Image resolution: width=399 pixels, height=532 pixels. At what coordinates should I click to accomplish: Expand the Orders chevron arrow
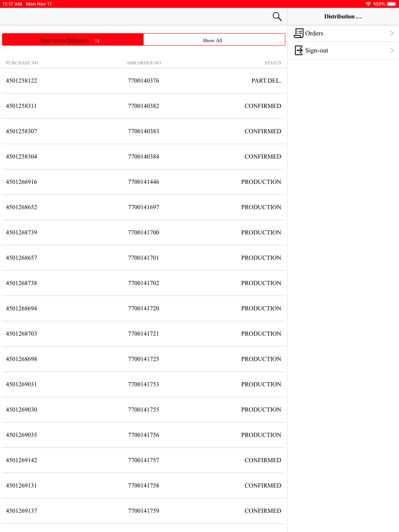coord(392,33)
